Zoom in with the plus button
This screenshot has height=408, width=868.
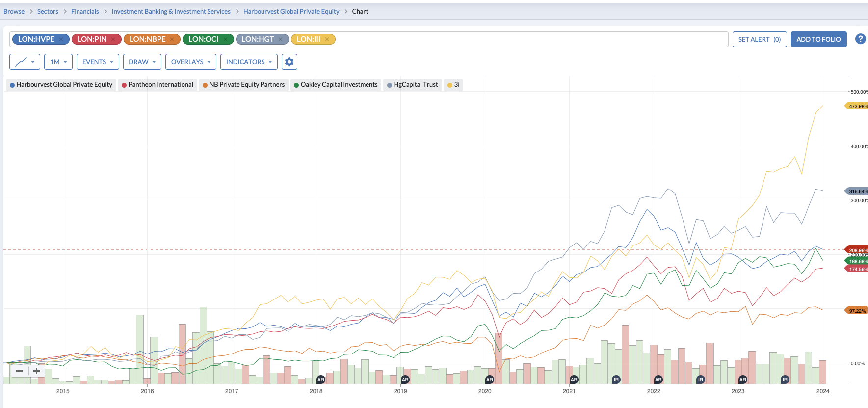36,371
